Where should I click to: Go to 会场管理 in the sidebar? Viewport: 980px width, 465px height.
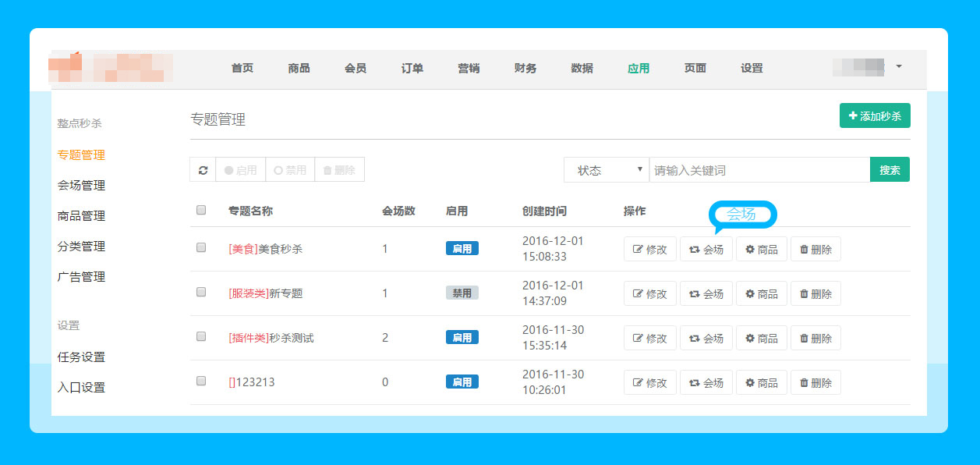pos(81,186)
